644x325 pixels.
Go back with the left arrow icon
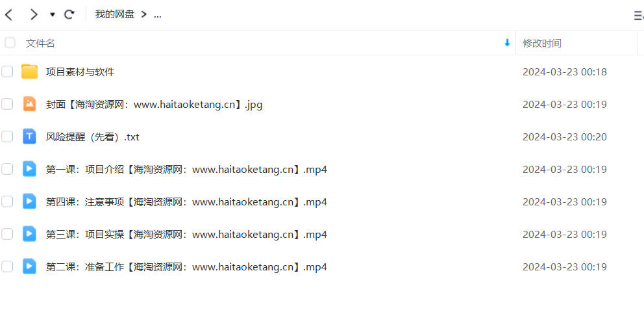(8, 15)
